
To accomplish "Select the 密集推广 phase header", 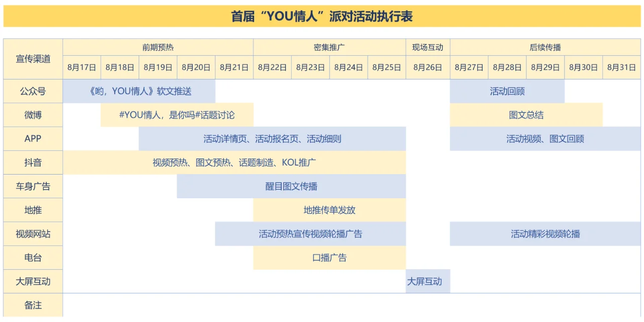I will tap(330, 47).
